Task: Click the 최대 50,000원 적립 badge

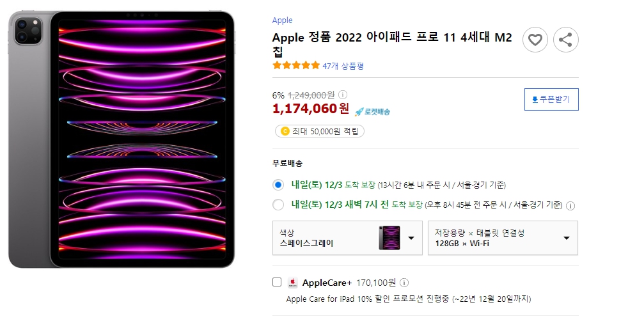Action: 320,131
